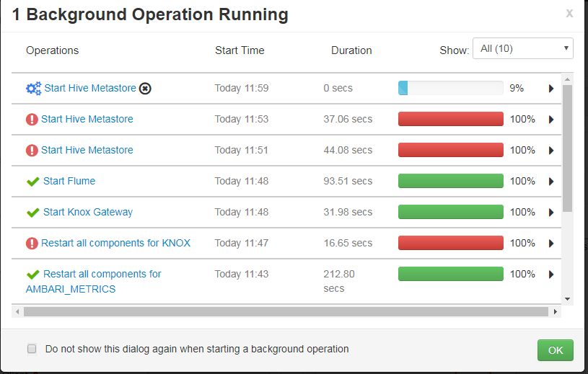The height and width of the screenshot is (374, 588).
Task: Open the Show filter dropdown
Action: (x=522, y=49)
